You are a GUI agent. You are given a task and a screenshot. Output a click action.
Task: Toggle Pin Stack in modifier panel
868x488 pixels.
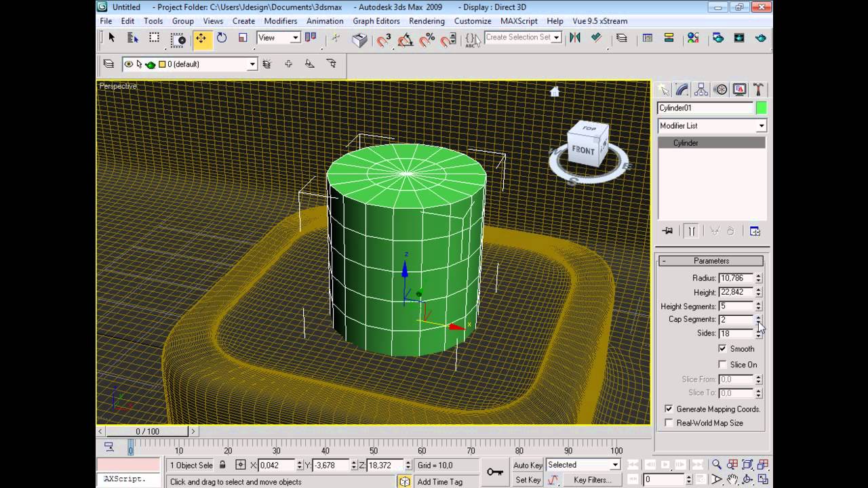667,231
